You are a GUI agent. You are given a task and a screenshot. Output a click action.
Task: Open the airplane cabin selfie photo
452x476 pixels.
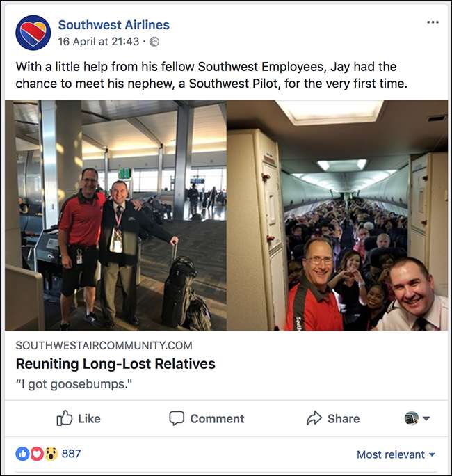337,215
